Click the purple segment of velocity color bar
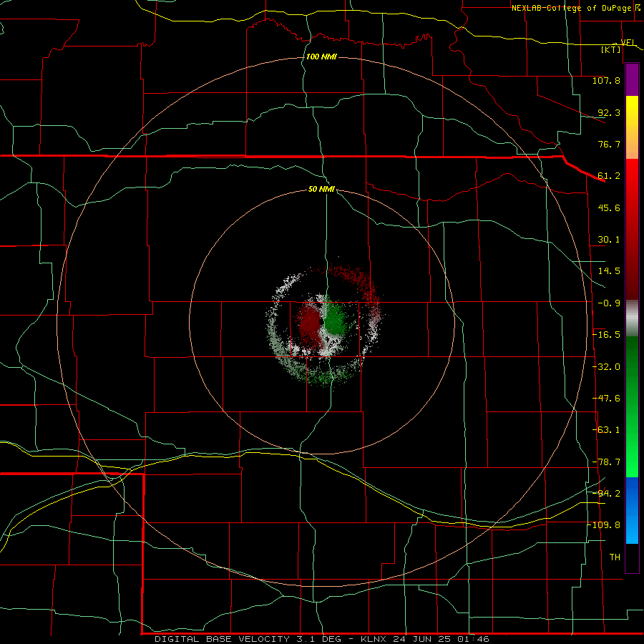Screen dimensions: 644x644 coord(632,80)
